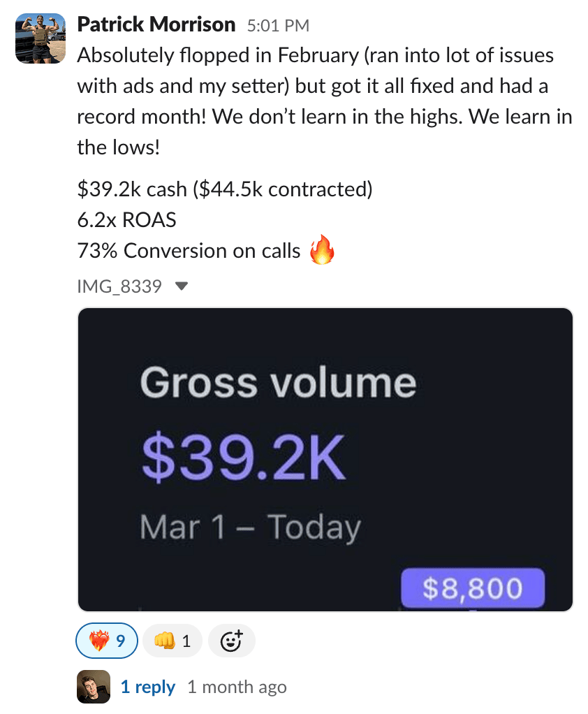Click the "Mar 1 – Today" date range
This screenshot has width=588, height=714.
click(x=250, y=527)
